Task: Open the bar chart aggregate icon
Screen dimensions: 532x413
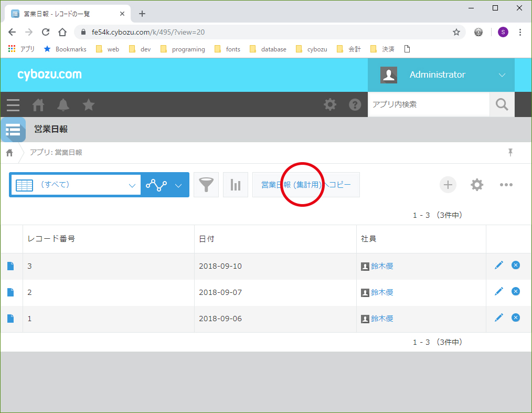Action: pos(236,185)
